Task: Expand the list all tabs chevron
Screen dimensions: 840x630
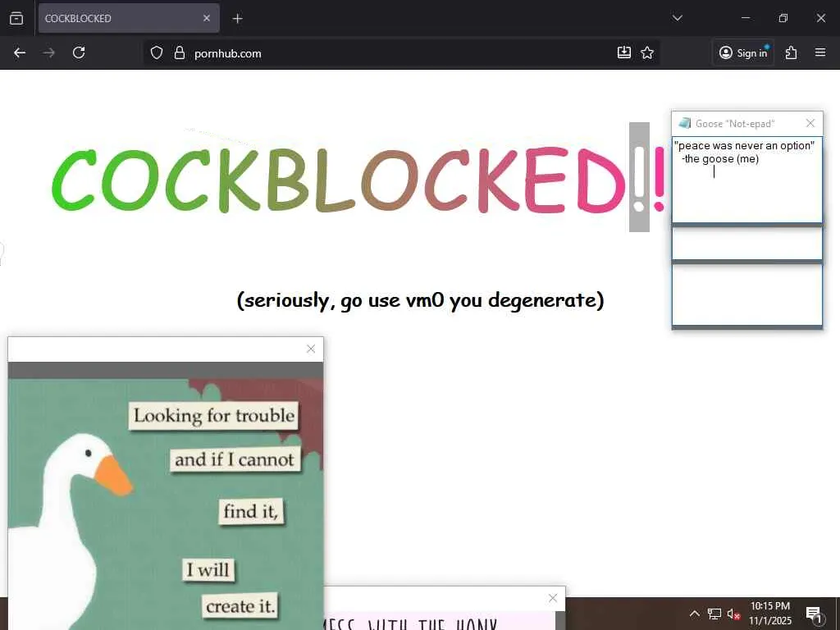Action: 677,18
